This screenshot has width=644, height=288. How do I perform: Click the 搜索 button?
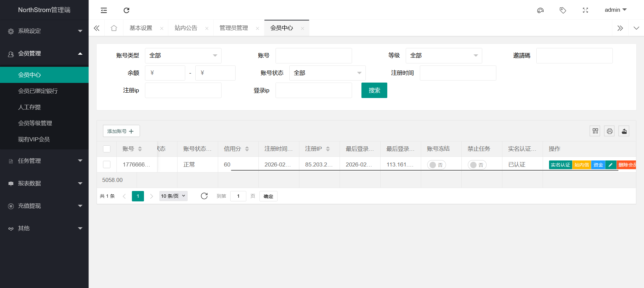374,90
